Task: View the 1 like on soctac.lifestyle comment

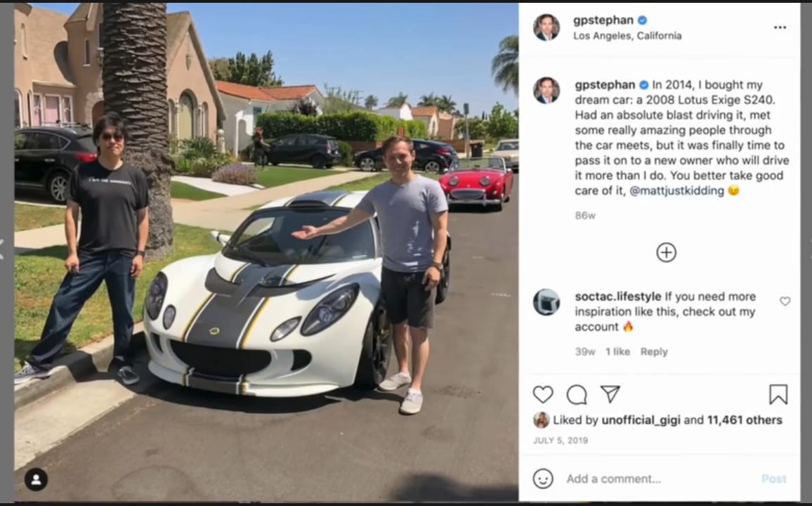Action: (x=618, y=351)
